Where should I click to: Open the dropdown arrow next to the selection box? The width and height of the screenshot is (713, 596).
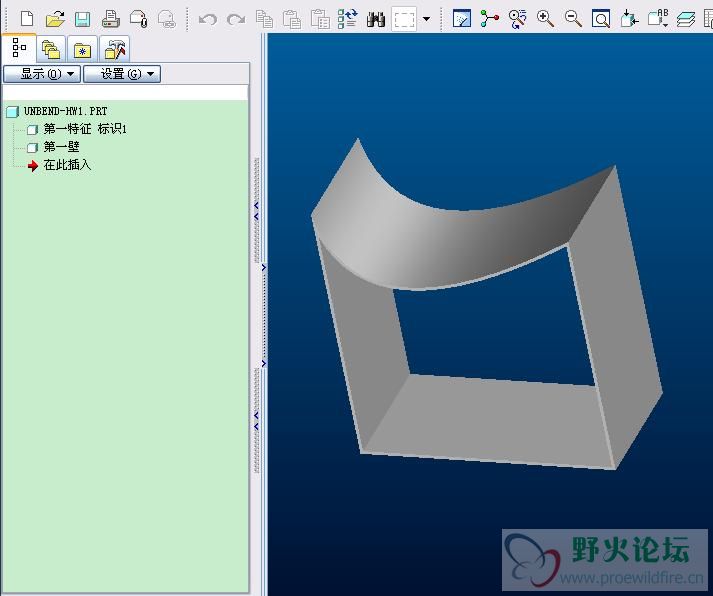426,19
